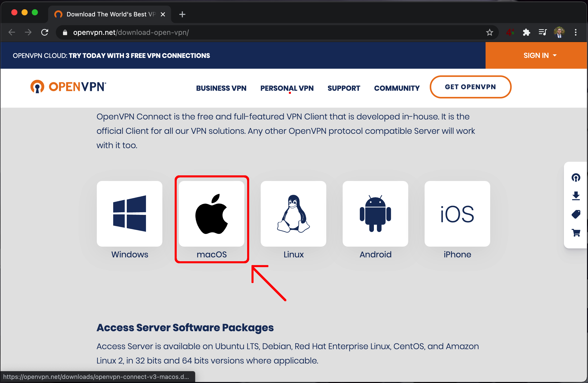Click the OpenVPN logo in the header
This screenshot has height=383, width=588.
[x=68, y=87]
